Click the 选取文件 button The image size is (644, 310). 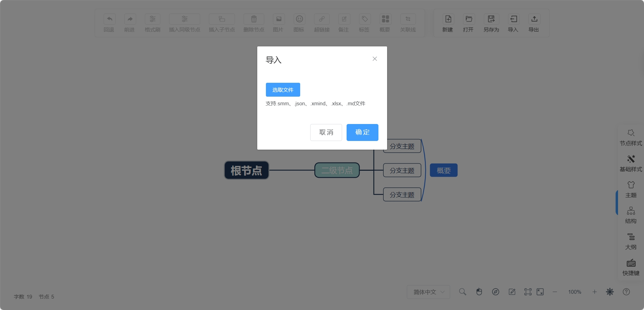pyautogui.click(x=283, y=90)
